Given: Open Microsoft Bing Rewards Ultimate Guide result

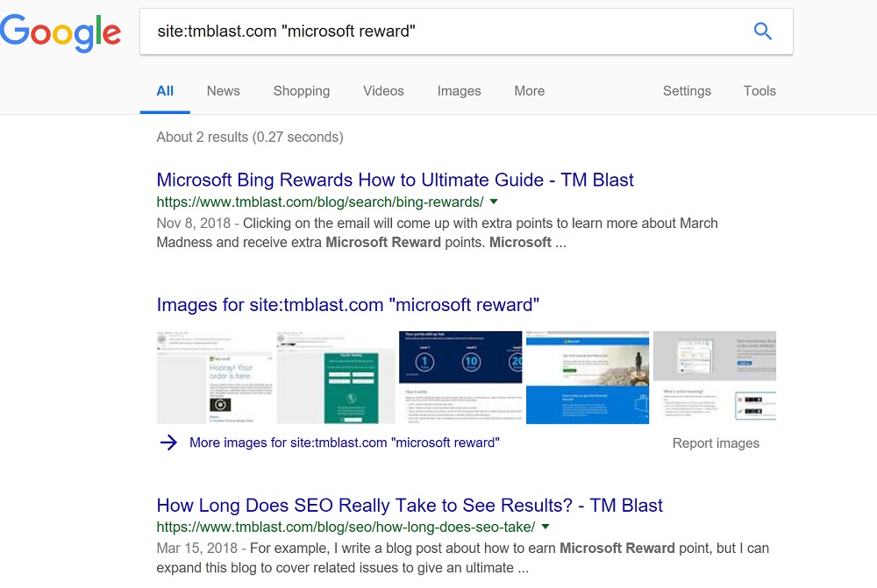Looking at the screenshot, I should click(395, 180).
